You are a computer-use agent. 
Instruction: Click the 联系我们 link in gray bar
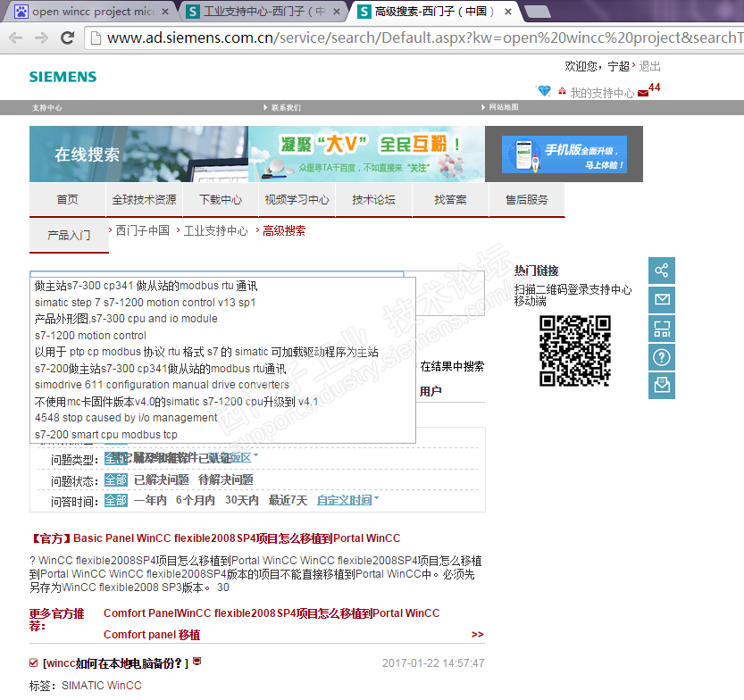click(286, 108)
